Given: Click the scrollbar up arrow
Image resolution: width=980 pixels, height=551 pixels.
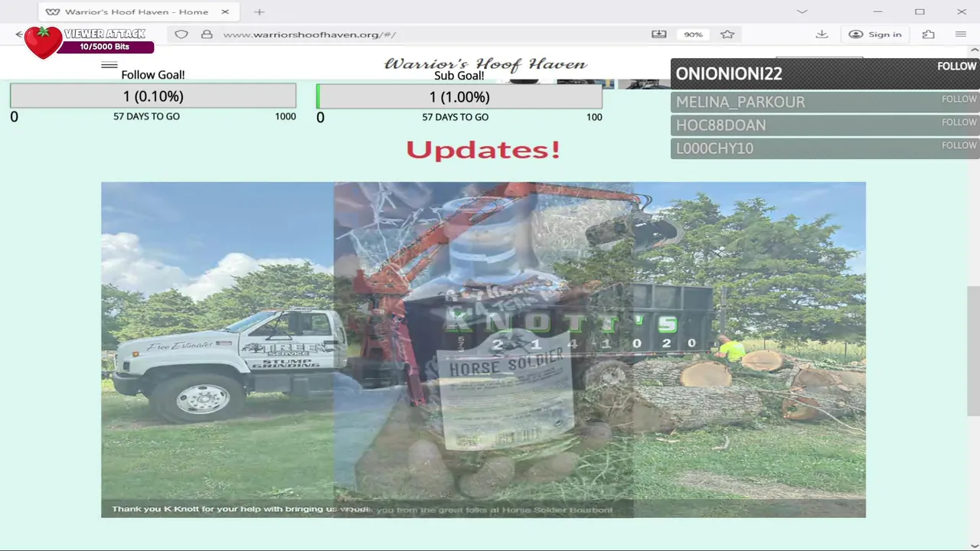Looking at the screenshot, I should pyautogui.click(x=973, y=50).
